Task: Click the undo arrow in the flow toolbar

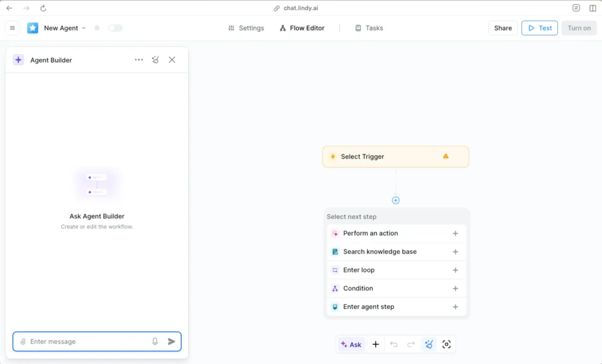Action: (393, 344)
